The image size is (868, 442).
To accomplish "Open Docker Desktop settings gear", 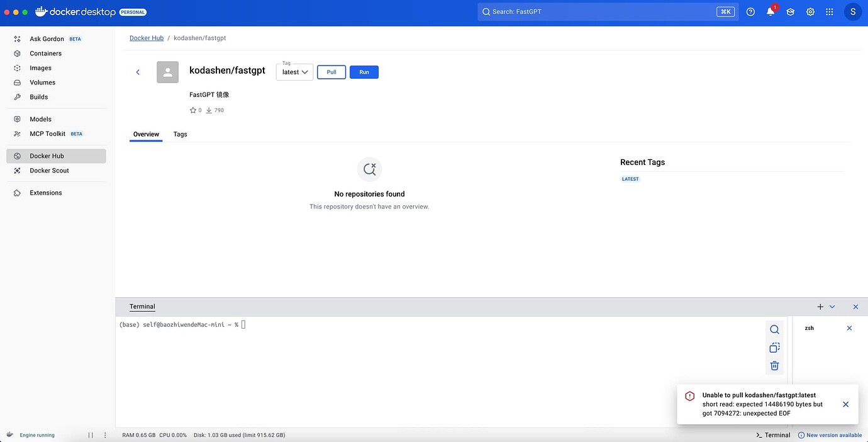I will tap(810, 11).
